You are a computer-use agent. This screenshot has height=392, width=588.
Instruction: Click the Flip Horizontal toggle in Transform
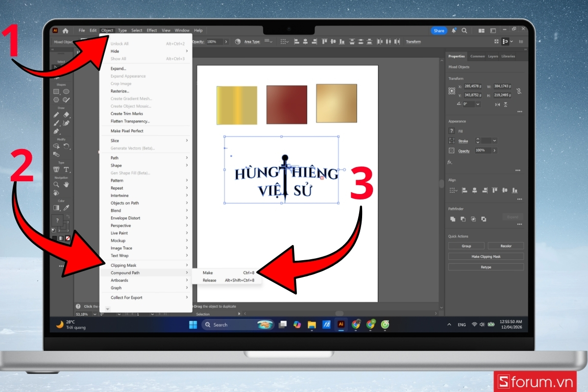point(497,104)
